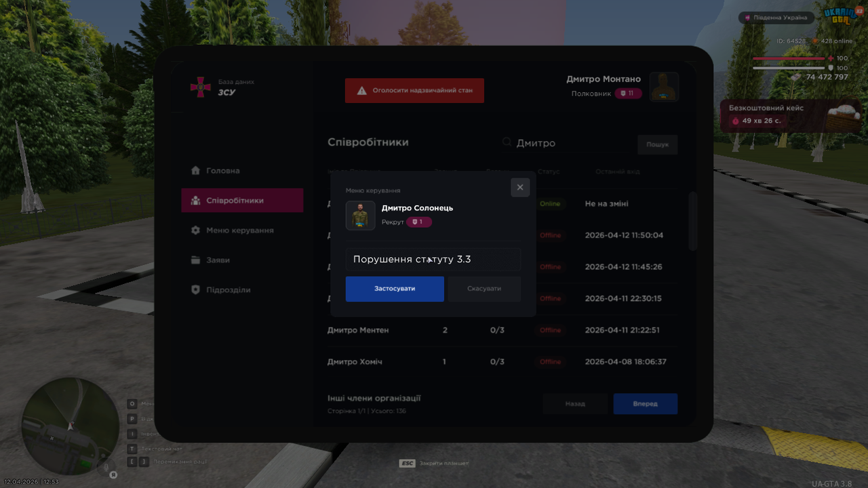Click the O key hint icon
This screenshot has width=868, height=488.
point(132,404)
